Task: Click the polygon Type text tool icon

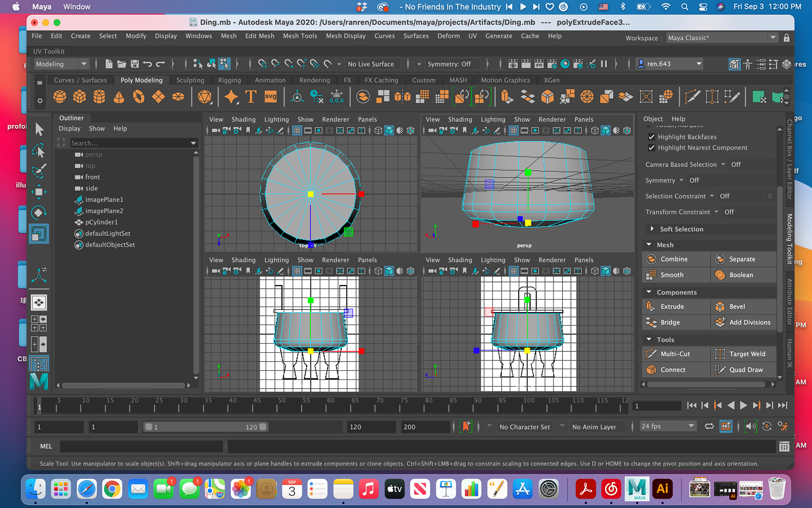Action: point(251,97)
